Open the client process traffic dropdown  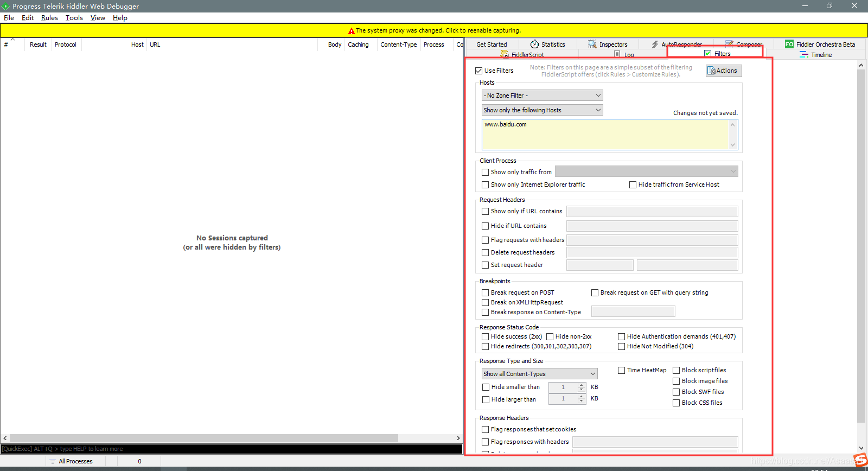click(x=647, y=171)
